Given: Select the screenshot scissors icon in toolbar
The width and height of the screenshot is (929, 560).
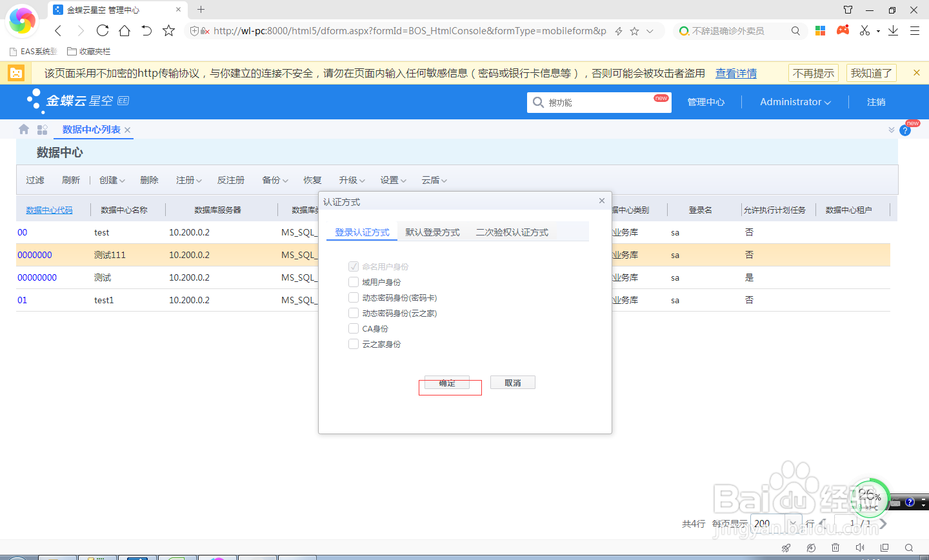Looking at the screenshot, I should (864, 30).
